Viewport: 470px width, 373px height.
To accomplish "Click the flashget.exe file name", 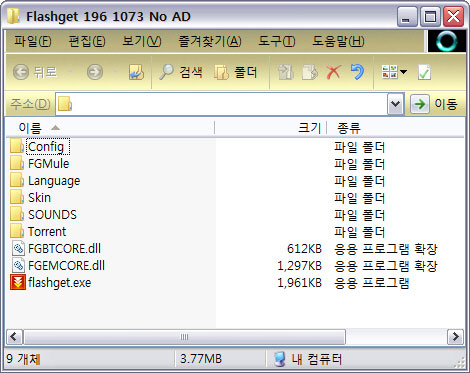I will tap(59, 283).
